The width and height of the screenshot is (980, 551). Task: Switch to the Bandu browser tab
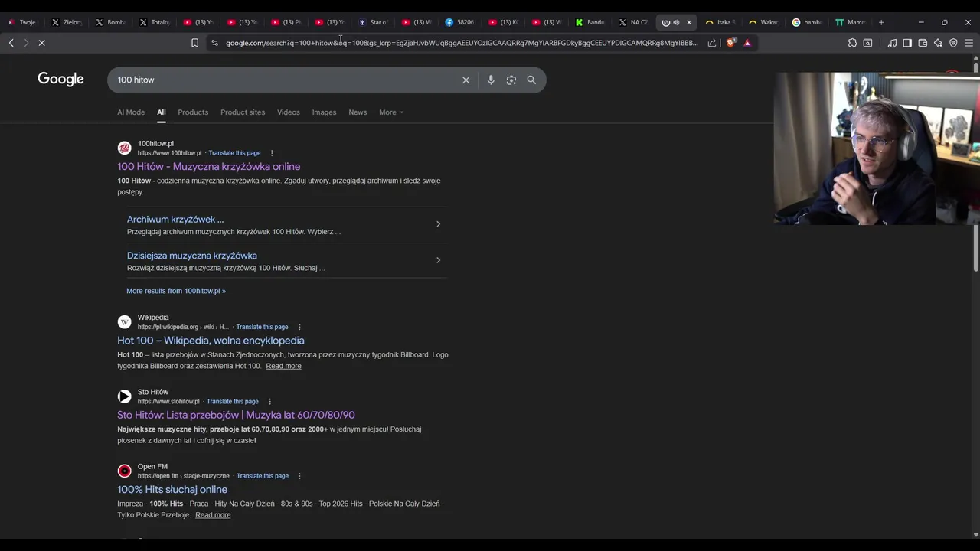coord(591,22)
